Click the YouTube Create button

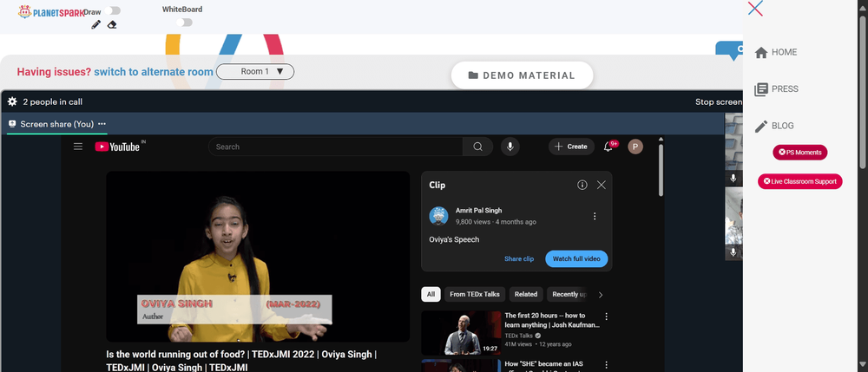571,147
